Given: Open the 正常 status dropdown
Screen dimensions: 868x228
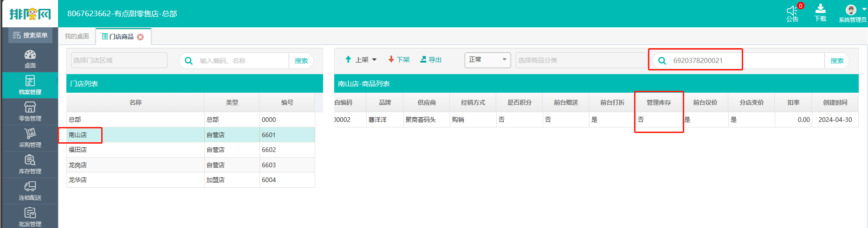Looking at the screenshot, I should pyautogui.click(x=487, y=60).
